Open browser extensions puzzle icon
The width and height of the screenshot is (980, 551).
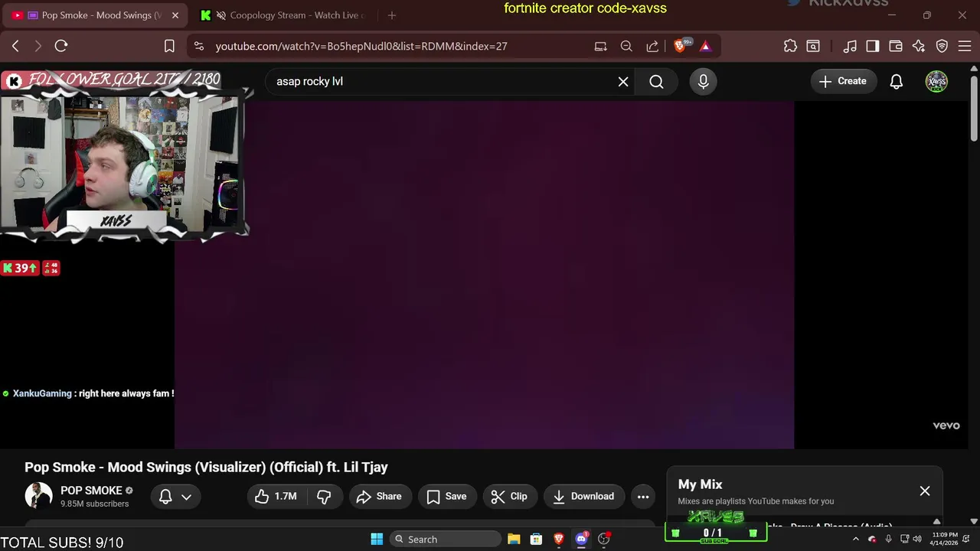790,46
